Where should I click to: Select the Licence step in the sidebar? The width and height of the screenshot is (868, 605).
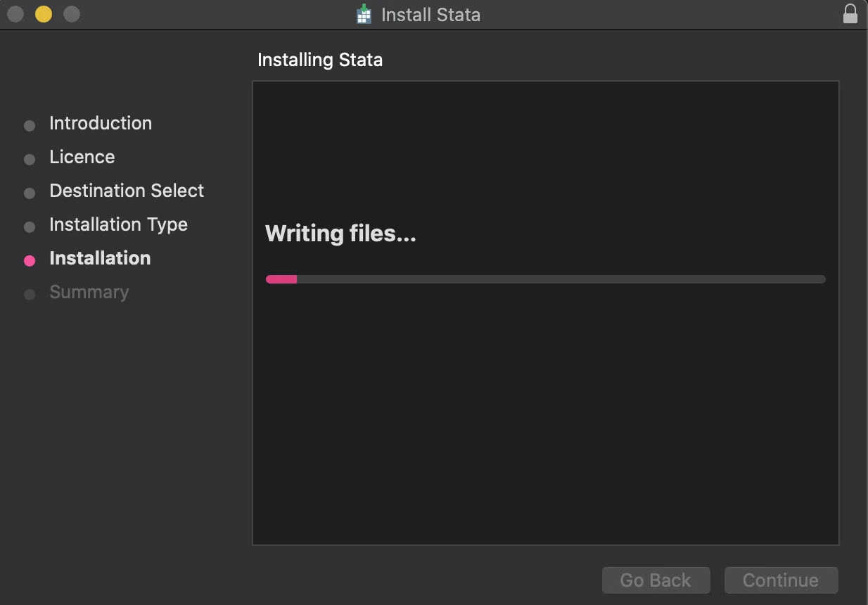[82, 157]
